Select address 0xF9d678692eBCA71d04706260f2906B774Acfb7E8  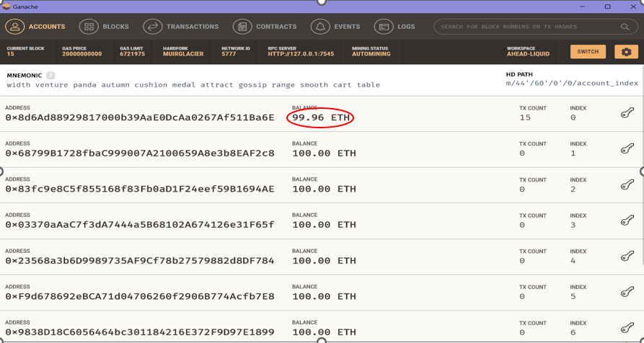[140, 297]
